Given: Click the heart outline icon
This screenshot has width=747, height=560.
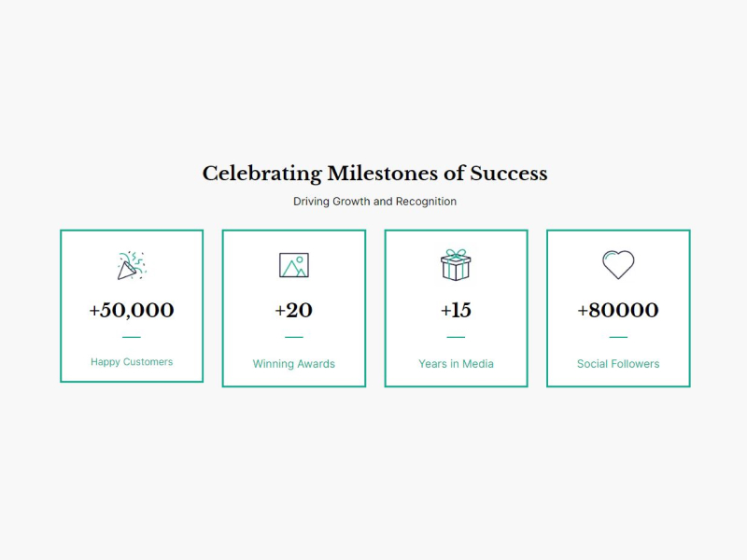Looking at the screenshot, I should 618,265.
